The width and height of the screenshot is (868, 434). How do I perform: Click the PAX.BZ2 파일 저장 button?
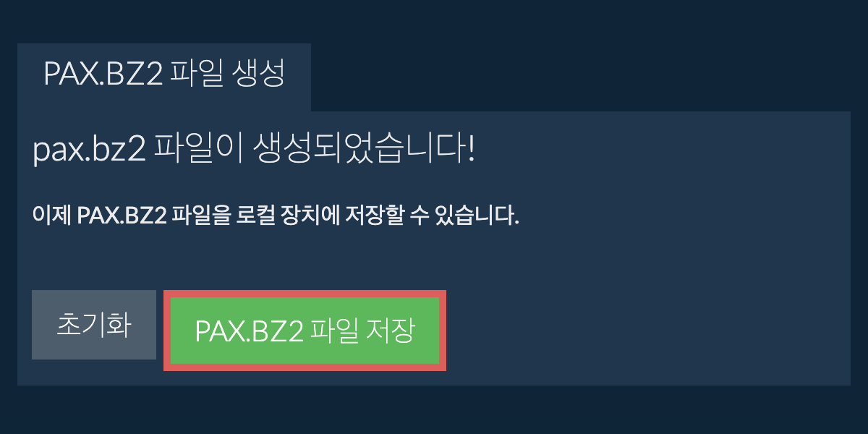[305, 331]
